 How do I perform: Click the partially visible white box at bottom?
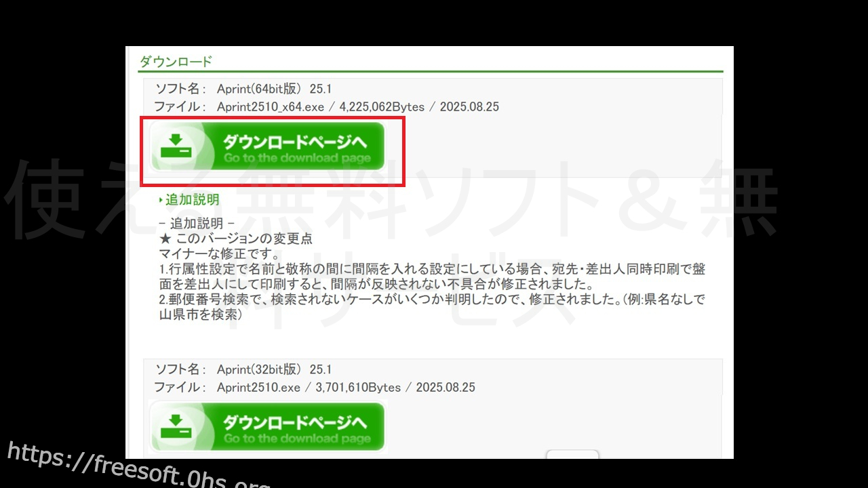[572, 454]
